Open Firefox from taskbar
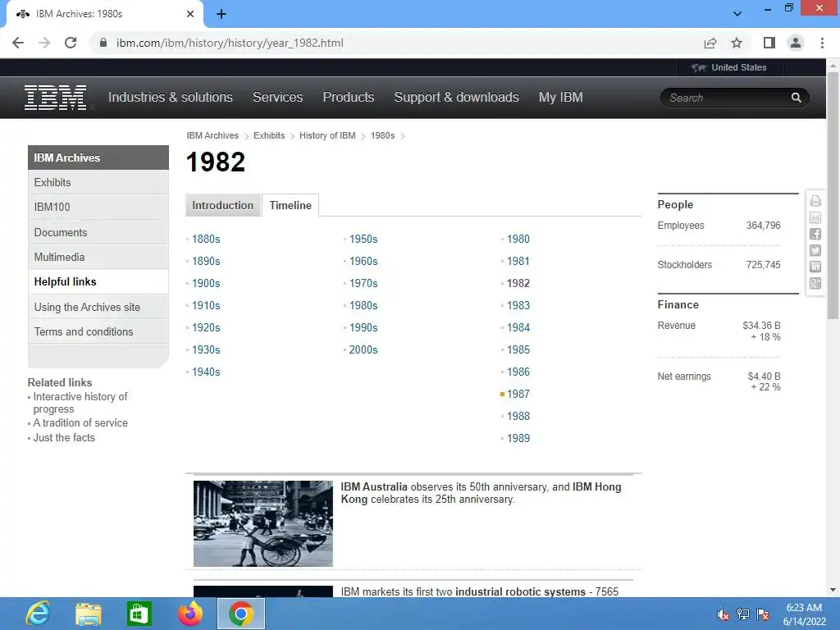This screenshot has height=630, width=840. pos(190,614)
